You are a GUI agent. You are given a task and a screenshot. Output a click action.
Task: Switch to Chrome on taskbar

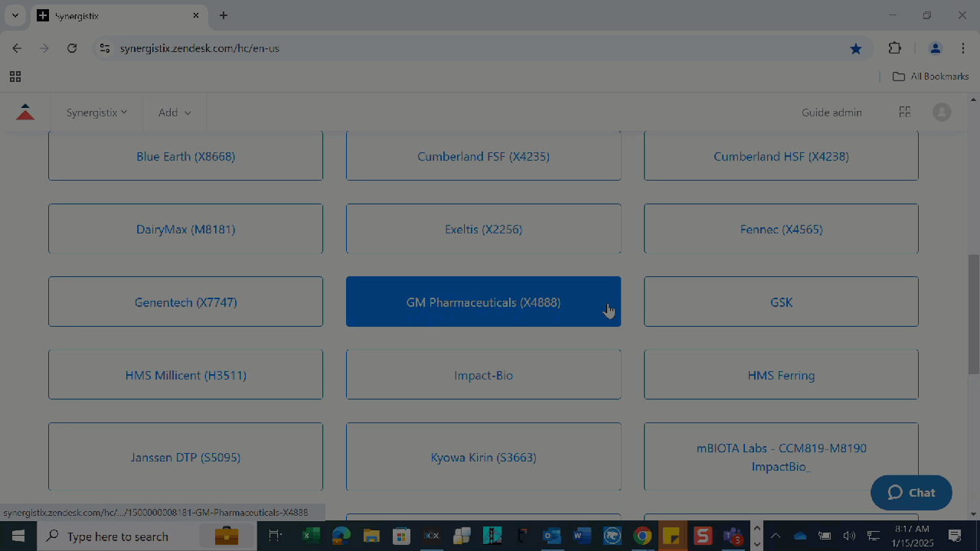click(x=642, y=536)
